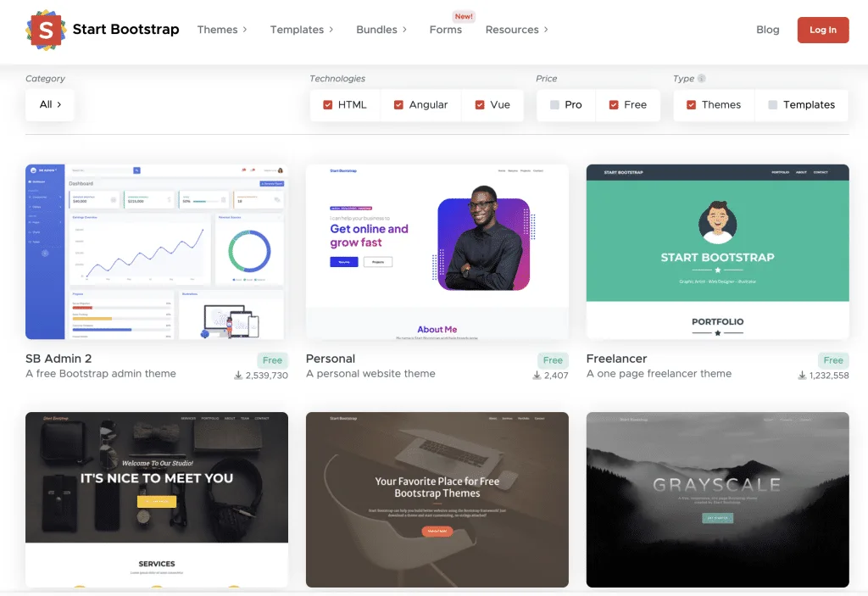Expand the Resources navigation menu
This screenshot has height=596, width=868.
coord(516,30)
